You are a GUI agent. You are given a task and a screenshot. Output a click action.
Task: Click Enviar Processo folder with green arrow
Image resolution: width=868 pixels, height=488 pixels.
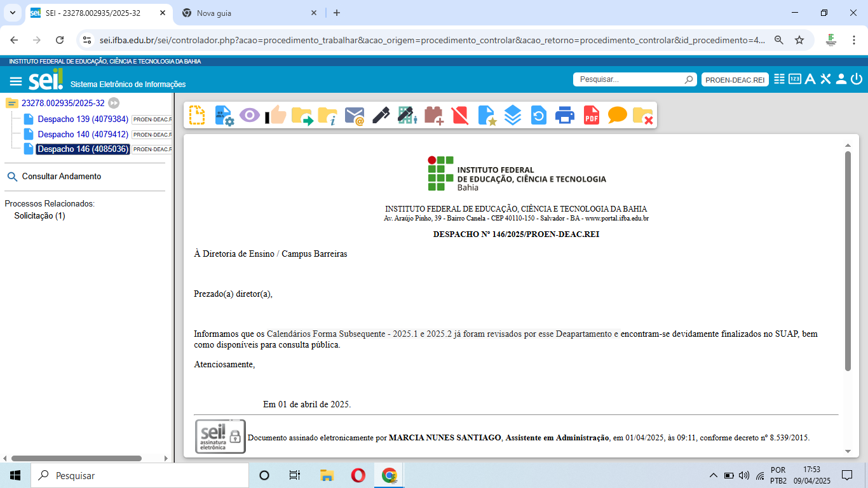pos(302,116)
